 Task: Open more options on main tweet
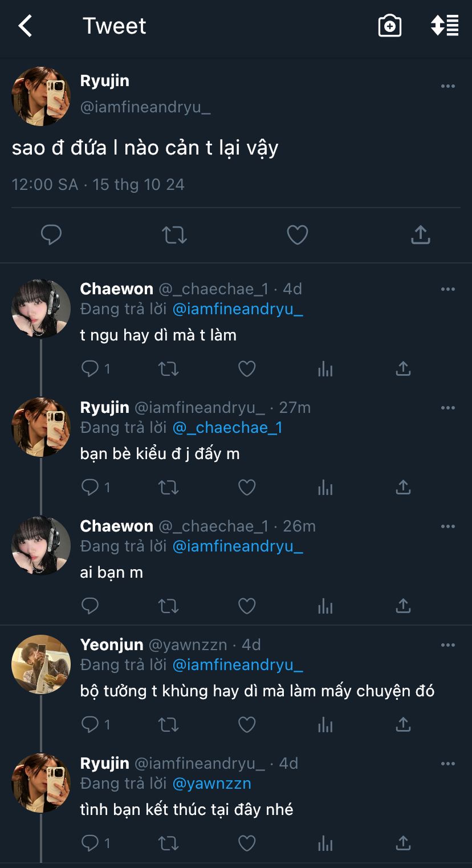448,86
